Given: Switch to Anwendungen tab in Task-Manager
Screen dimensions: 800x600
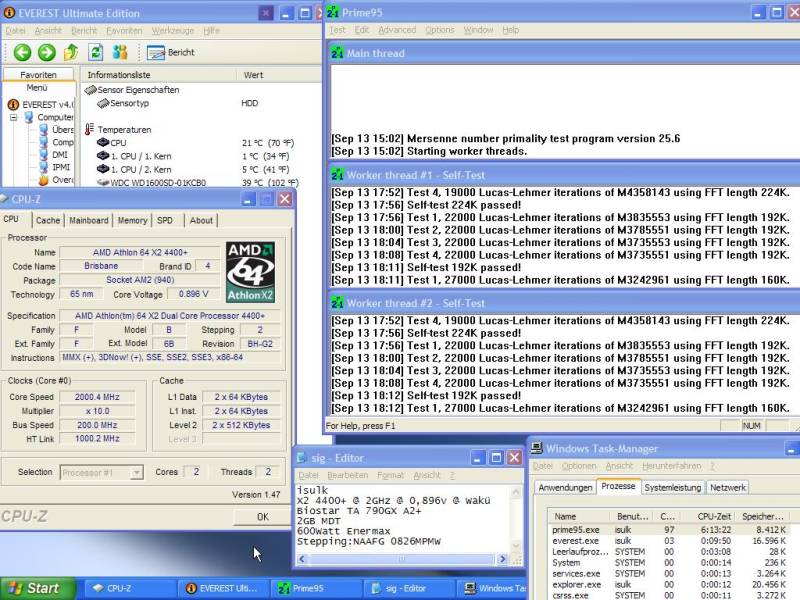Looking at the screenshot, I should coord(565,488).
